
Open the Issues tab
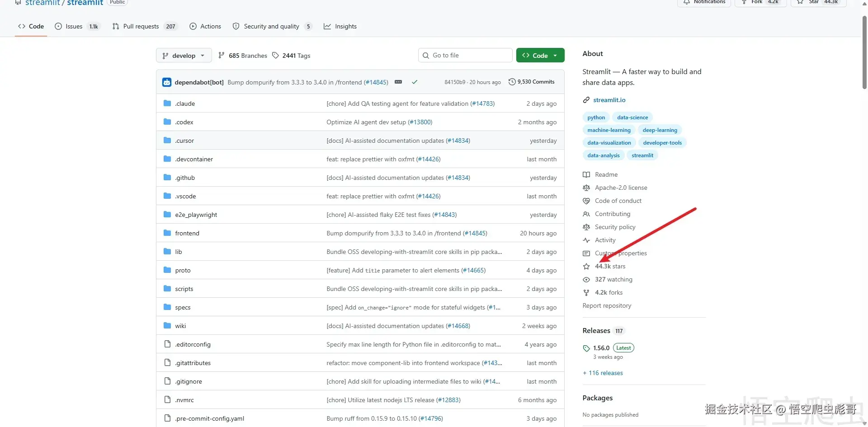point(77,26)
